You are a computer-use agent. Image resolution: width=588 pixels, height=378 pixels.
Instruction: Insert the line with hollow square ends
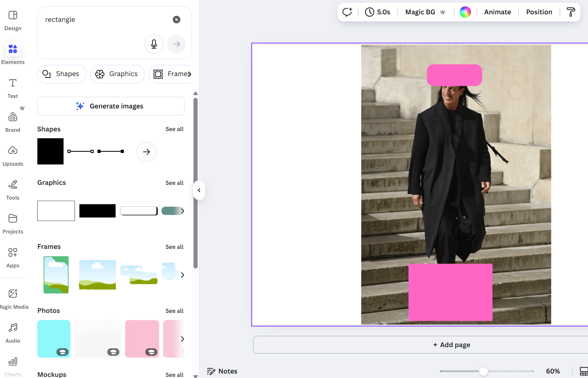click(x=81, y=151)
